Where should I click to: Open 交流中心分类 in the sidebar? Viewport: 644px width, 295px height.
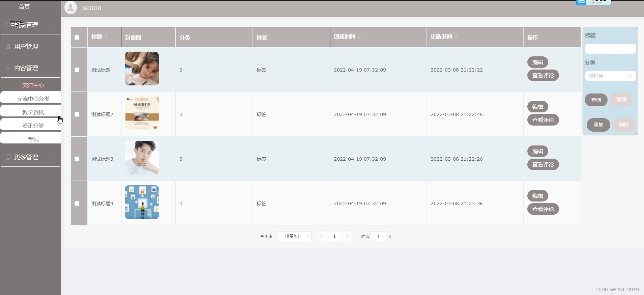point(33,99)
